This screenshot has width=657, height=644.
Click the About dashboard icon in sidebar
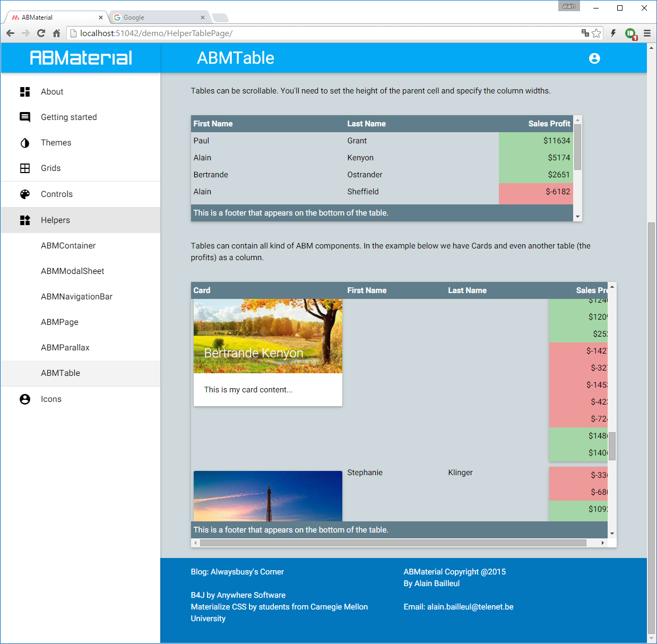25,92
